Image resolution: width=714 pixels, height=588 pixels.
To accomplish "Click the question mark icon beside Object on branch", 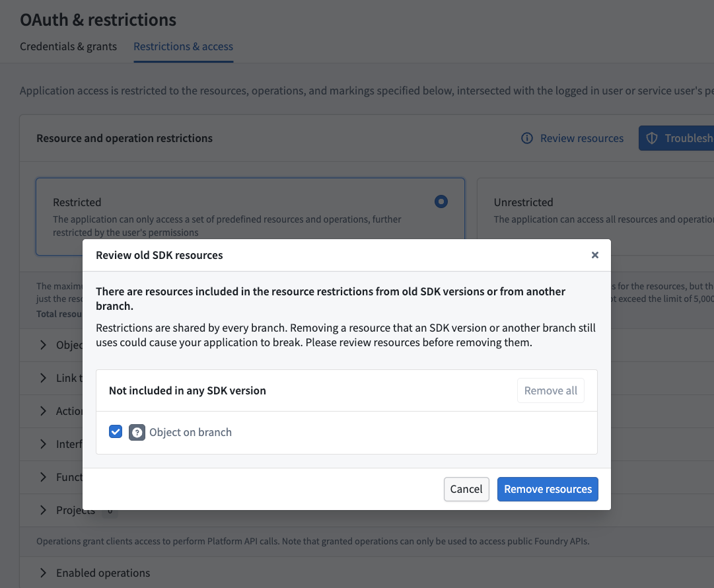I will coord(137,432).
